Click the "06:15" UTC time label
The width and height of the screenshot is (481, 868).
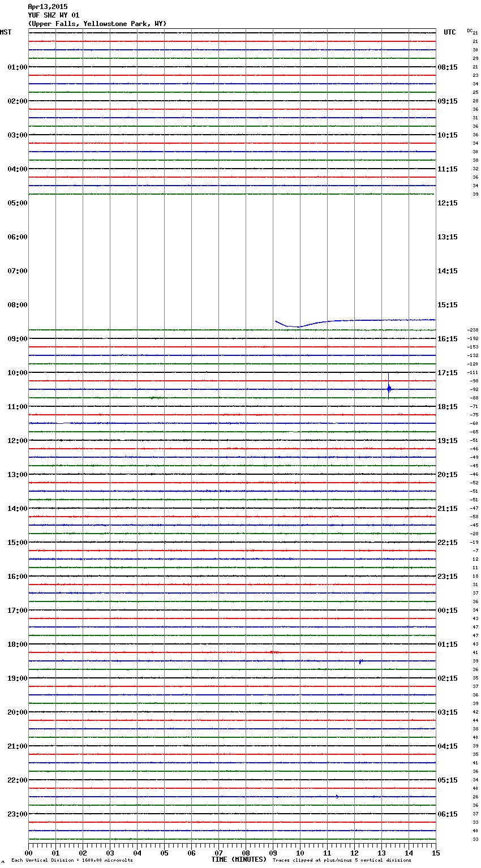click(x=448, y=814)
